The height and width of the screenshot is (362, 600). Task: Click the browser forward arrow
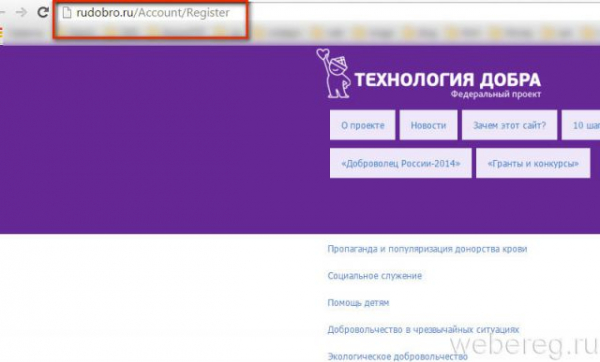21,12
